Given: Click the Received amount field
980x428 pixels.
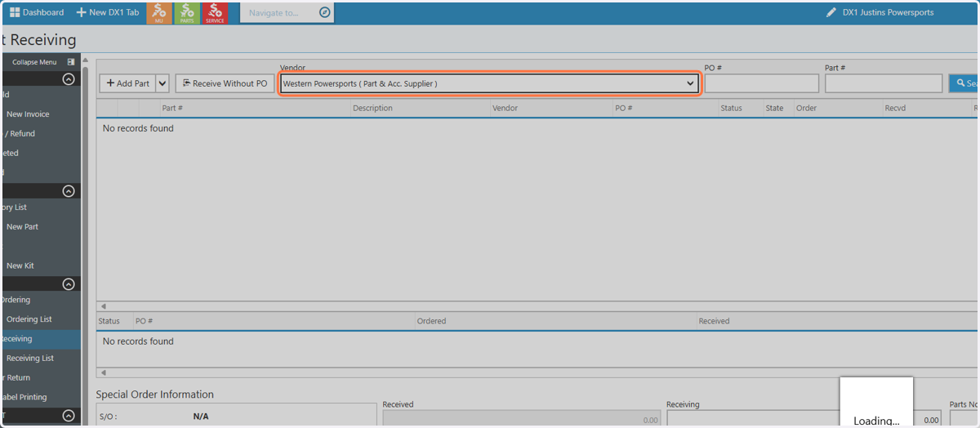Looking at the screenshot, I should [x=521, y=418].
